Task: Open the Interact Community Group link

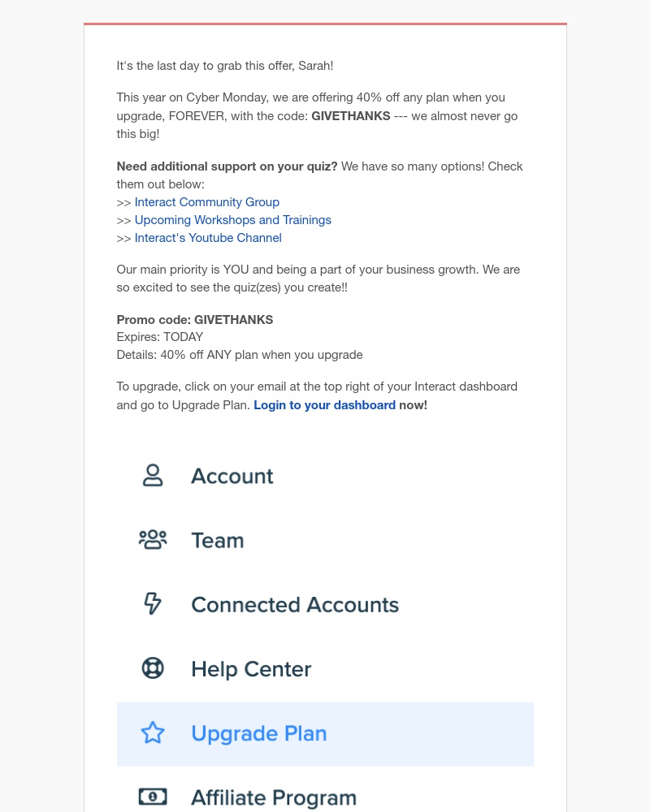Action: [x=207, y=202]
